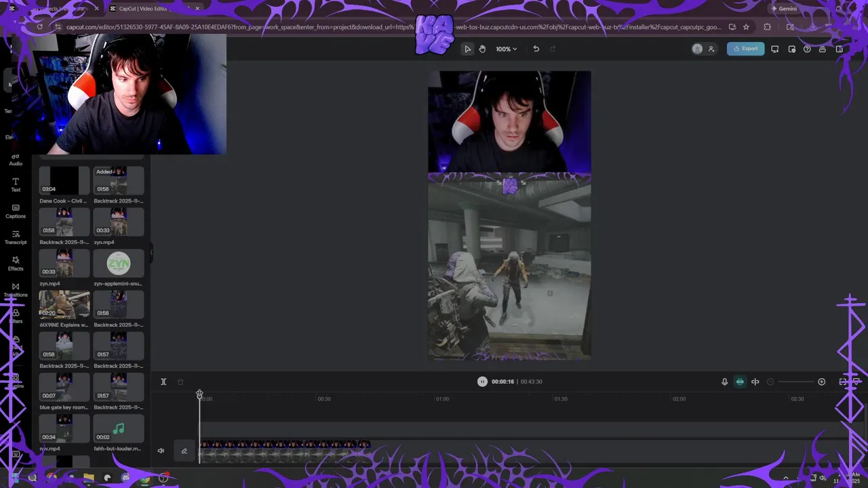This screenshot has height=488, width=868.
Task: Click the 02:00 mark on timeline ruler
Action: point(679,399)
